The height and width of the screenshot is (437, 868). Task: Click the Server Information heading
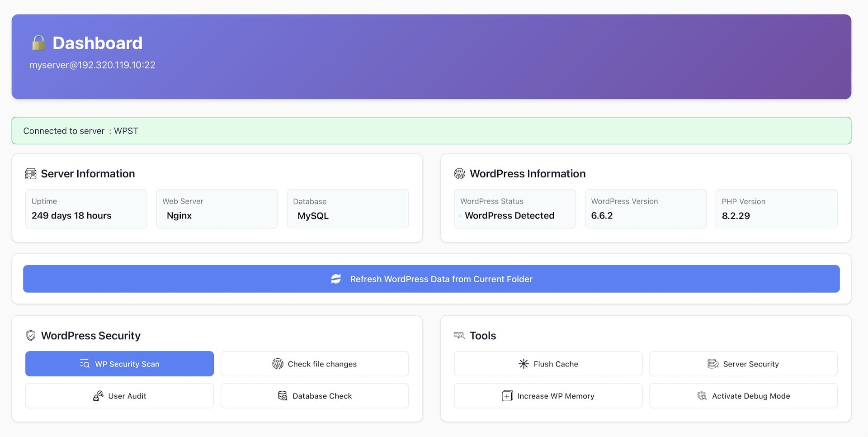88,174
